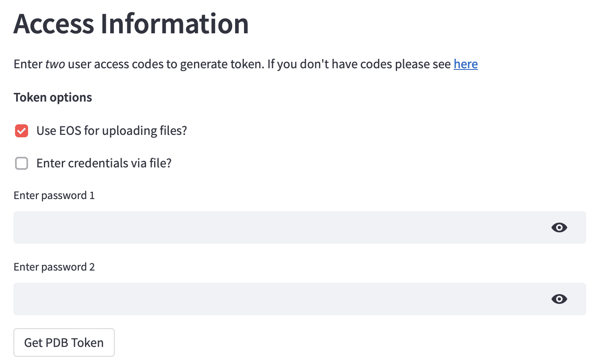This screenshot has width=598, height=364.
Task: Toggle the unchecked credentials file checkbox
Action: [x=21, y=163]
